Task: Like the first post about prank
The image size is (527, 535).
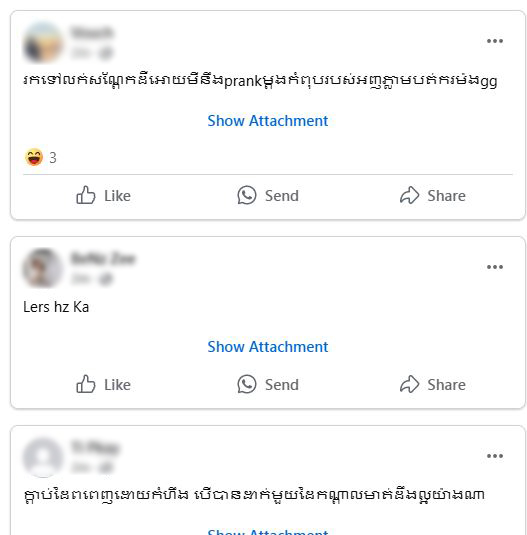Action: (x=103, y=196)
